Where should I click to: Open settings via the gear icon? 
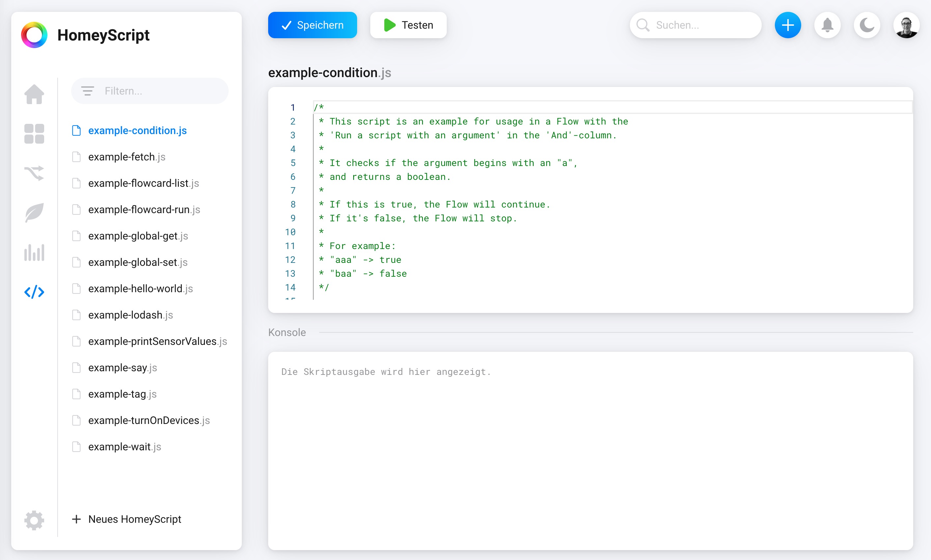(x=34, y=520)
